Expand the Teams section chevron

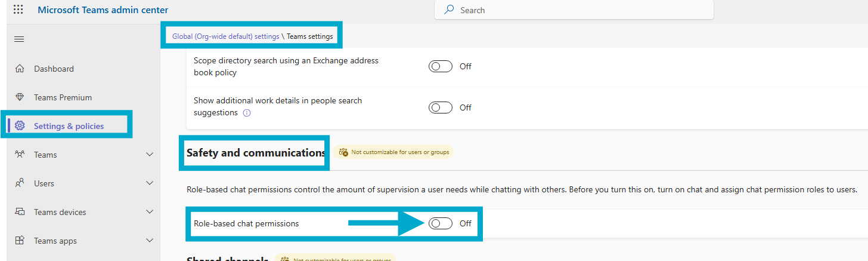150,155
